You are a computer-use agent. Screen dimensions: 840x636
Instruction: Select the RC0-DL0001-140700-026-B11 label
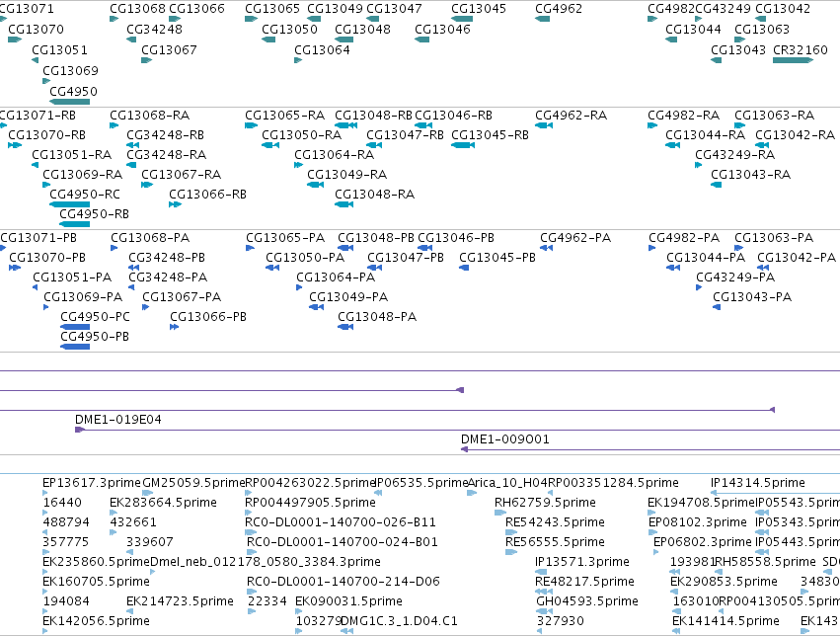pos(341,521)
